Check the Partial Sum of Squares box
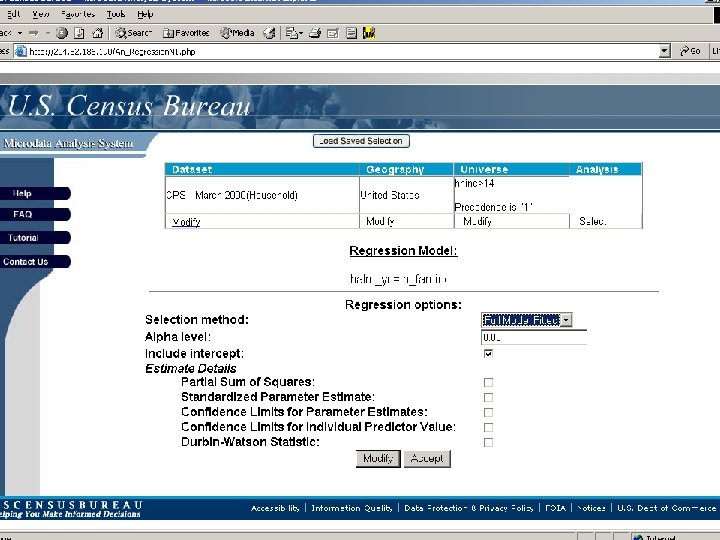The height and width of the screenshot is (540, 720). click(488, 382)
